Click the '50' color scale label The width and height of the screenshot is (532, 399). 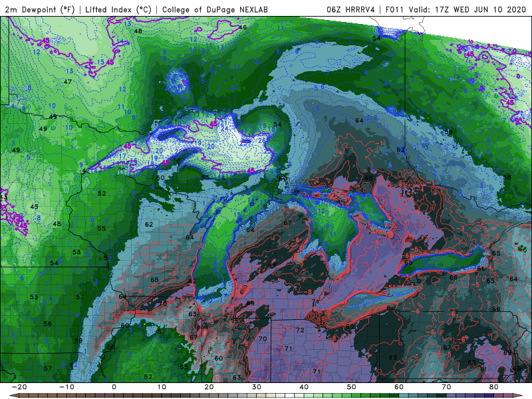pyautogui.click(x=352, y=387)
